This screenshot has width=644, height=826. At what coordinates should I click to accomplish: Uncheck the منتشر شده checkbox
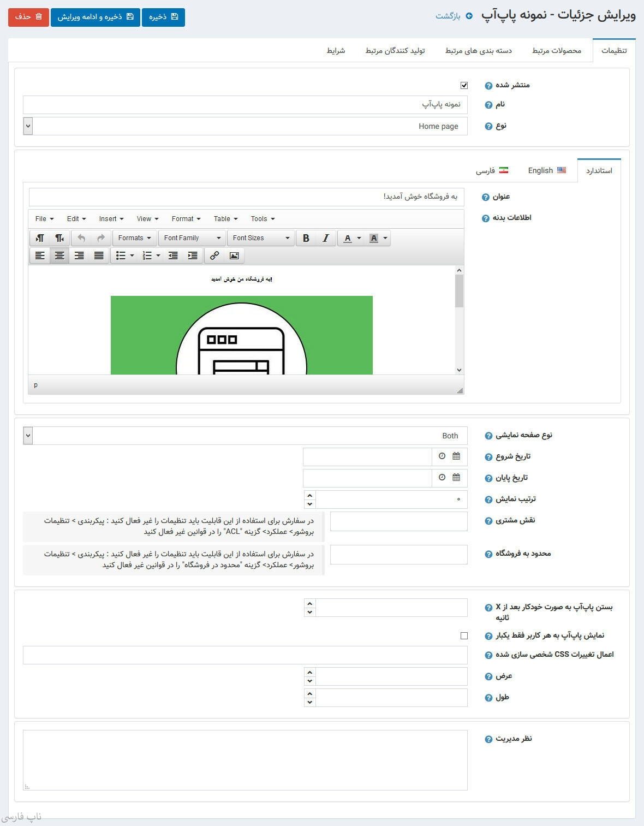(x=464, y=85)
